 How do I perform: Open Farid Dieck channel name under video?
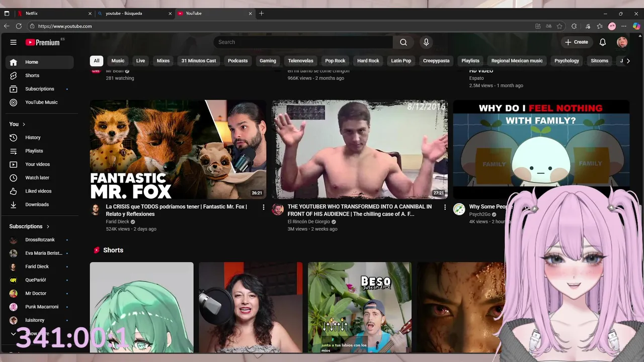(118, 222)
